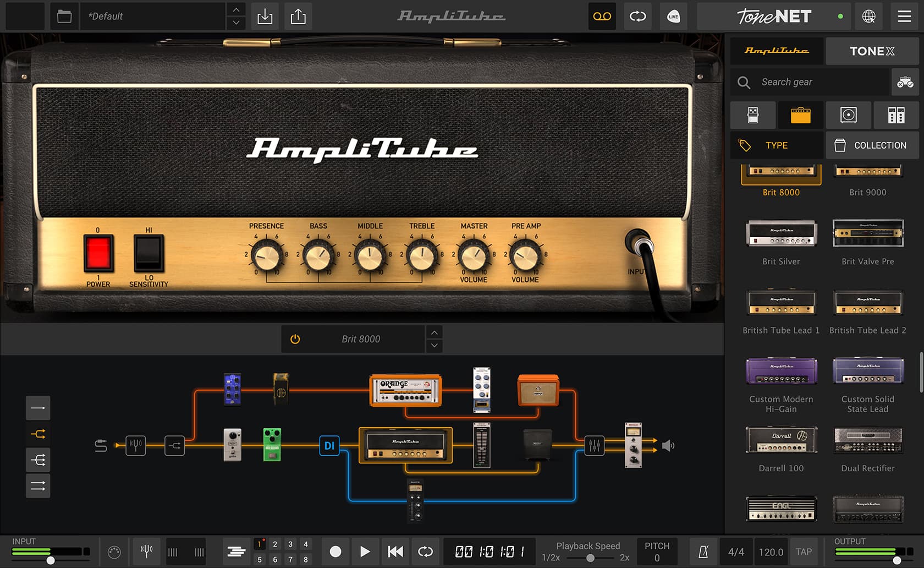Click the globe icon near ToneNET
Screen dimensions: 924x568
869,16
